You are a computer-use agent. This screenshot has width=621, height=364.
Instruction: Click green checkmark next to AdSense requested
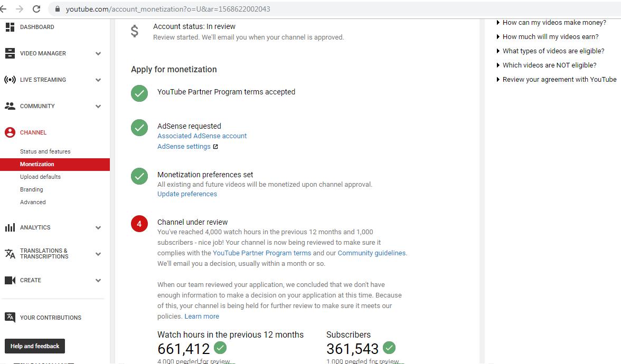tap(139, 128)
